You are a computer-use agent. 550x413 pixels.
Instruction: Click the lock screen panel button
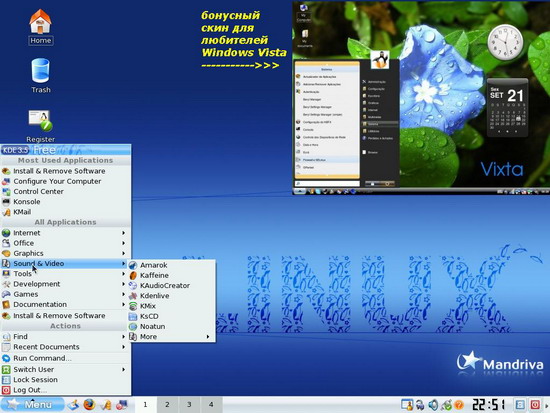click(520, 405)
